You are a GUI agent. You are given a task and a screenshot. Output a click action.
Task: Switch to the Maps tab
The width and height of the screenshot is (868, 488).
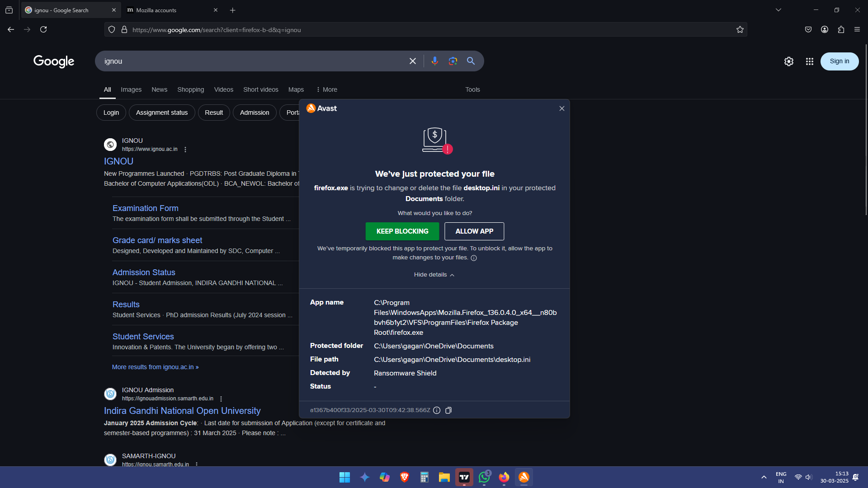tap(296, 89)
